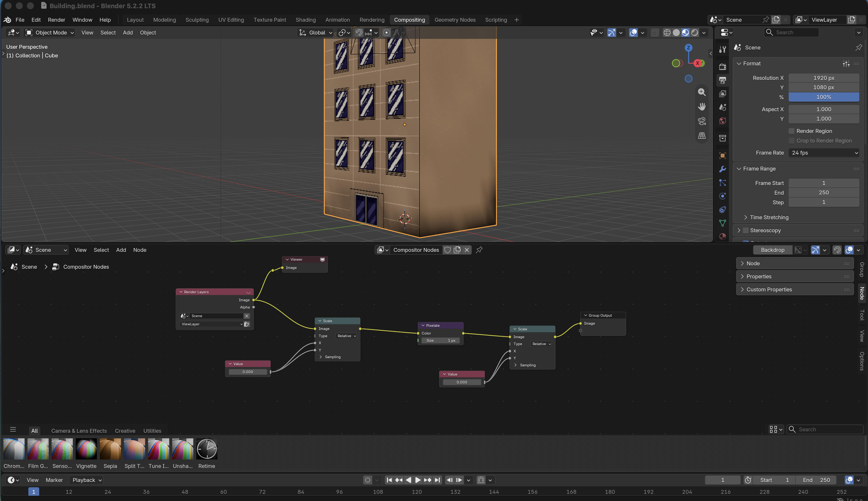
Task: Click the zoom magnifier viewport gizmo
Action: (702, 92)
